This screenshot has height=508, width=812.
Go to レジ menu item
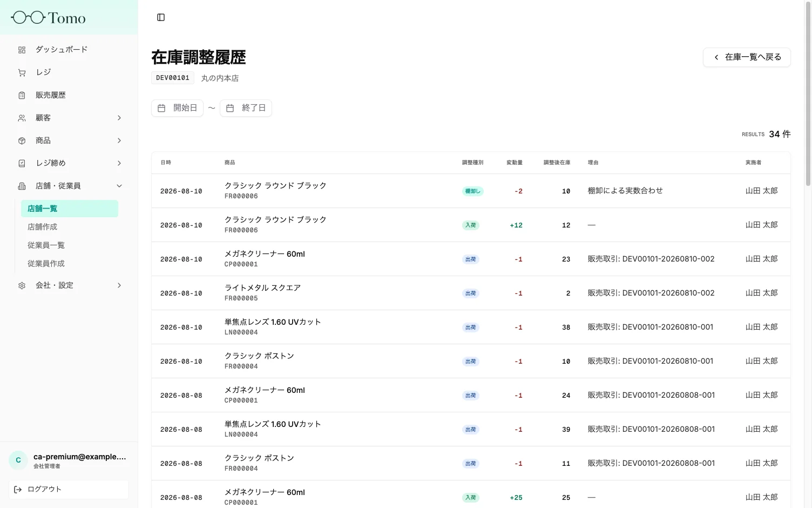(x=69, y=72)
